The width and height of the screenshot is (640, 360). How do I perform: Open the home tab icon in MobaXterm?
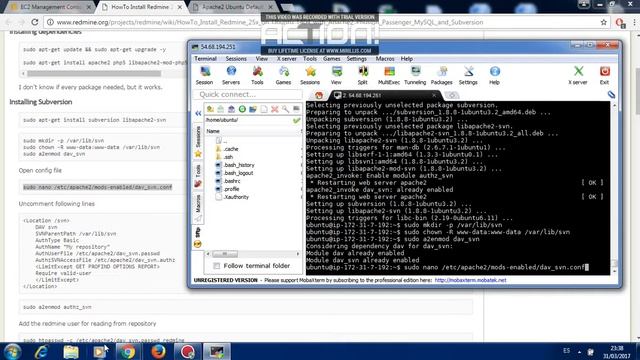pos(319,95)
